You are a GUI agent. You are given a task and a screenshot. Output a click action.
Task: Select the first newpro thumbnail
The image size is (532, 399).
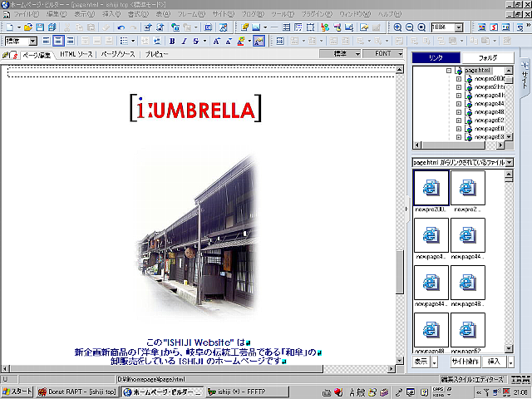431,188
